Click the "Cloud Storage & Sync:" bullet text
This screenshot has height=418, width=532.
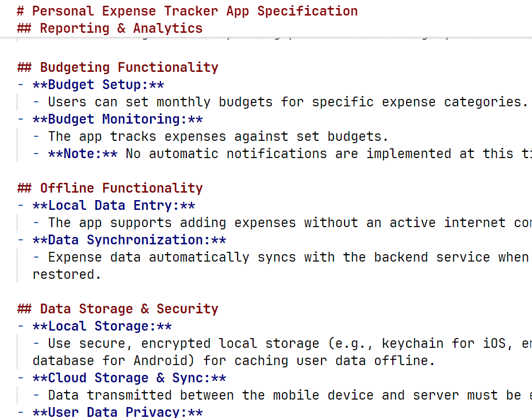pyautogui.click(x=129, y=378)
